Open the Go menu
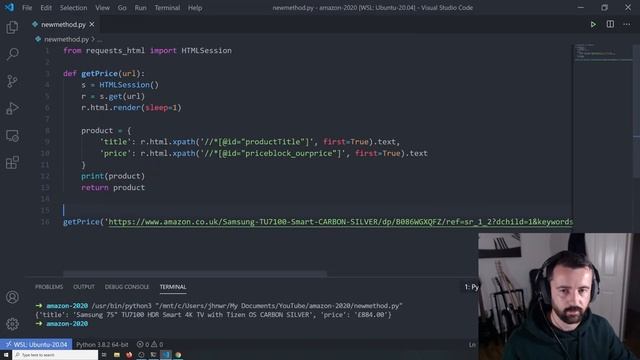The image size is (640, 360). point(122,8)
